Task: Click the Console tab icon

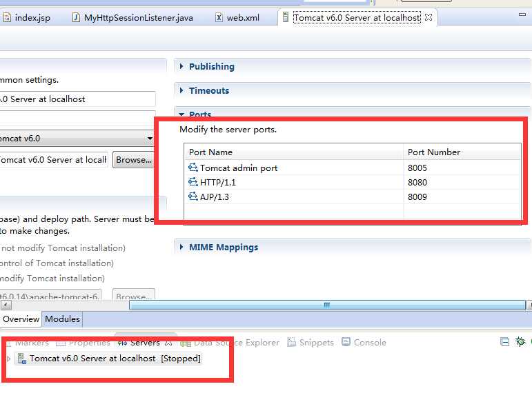Action: (x=346, y=342)
